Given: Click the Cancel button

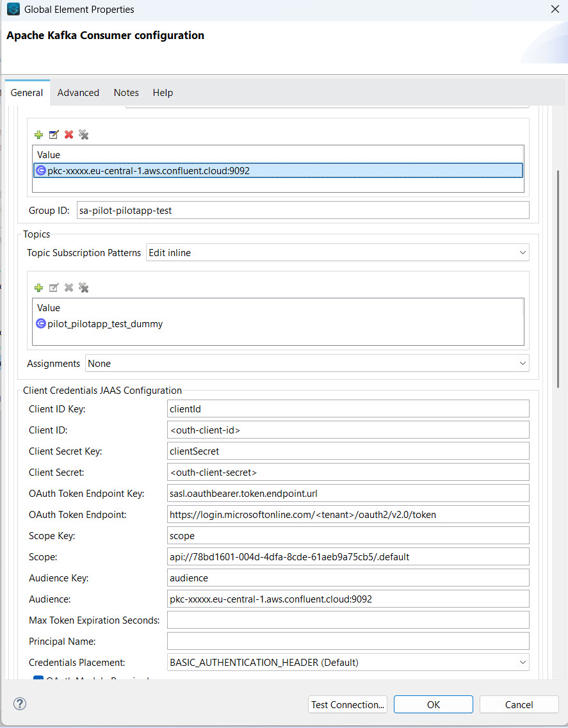Looking at the screenshot, I should pos(519,704).
